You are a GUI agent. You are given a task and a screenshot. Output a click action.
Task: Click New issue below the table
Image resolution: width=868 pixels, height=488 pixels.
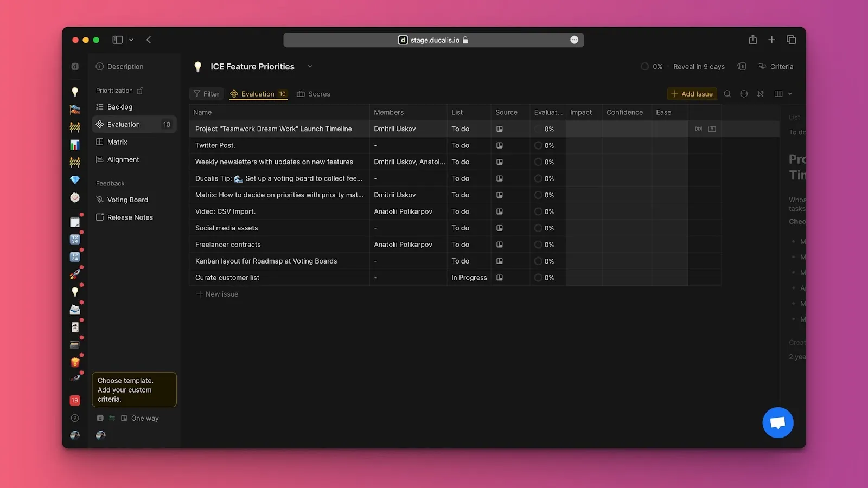click(216, 294)
